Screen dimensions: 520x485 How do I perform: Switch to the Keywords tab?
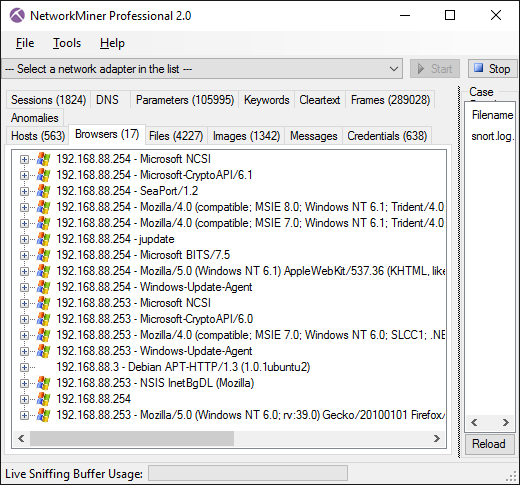click(267, 100)
